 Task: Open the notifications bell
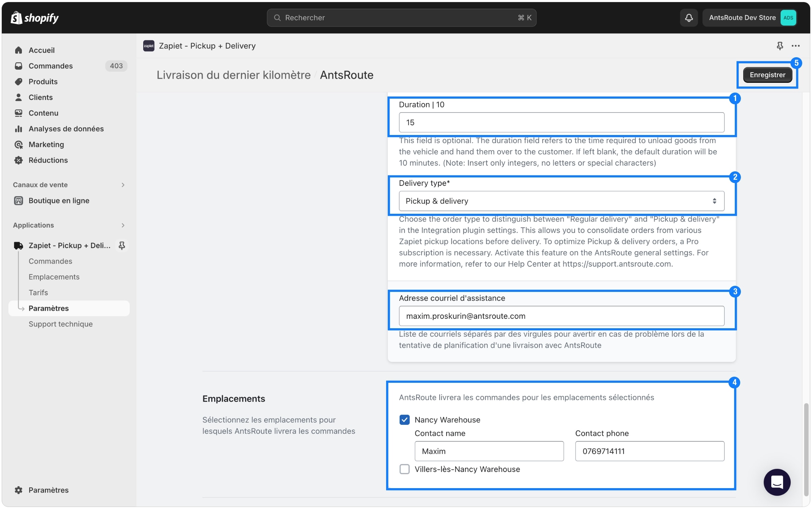coord(688,18)
